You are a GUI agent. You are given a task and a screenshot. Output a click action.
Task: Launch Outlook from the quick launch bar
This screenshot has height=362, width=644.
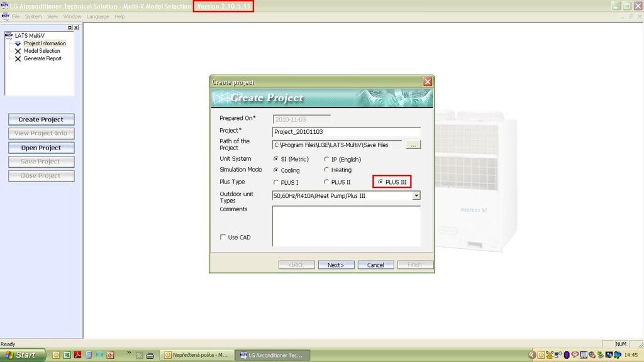tap(56, 355)
